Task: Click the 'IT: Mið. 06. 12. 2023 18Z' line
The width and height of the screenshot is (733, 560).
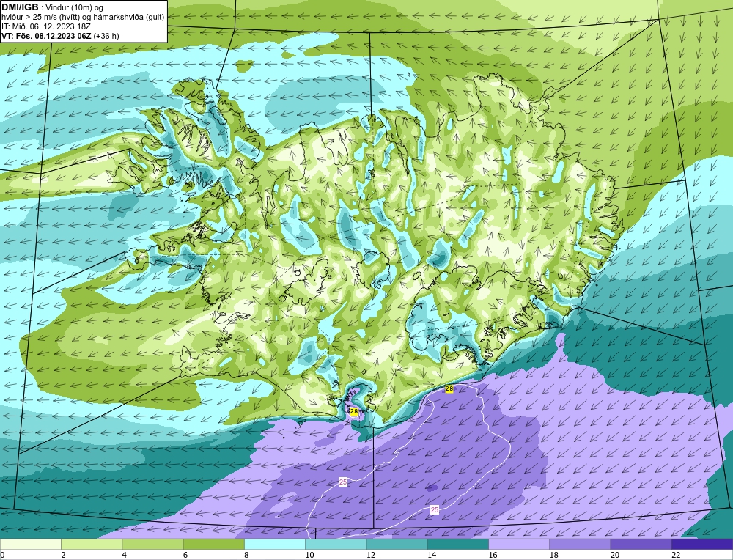Action: pyautogui.click(x=46, y=26)
